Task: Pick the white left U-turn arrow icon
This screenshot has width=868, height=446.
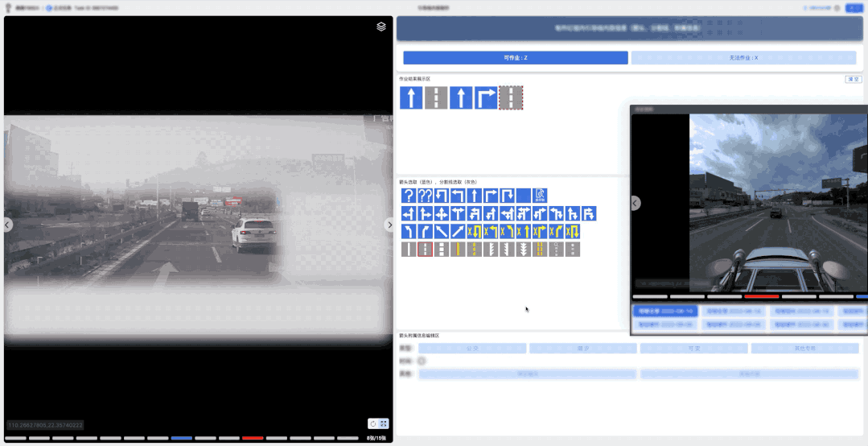Action: tap(441, 196)
